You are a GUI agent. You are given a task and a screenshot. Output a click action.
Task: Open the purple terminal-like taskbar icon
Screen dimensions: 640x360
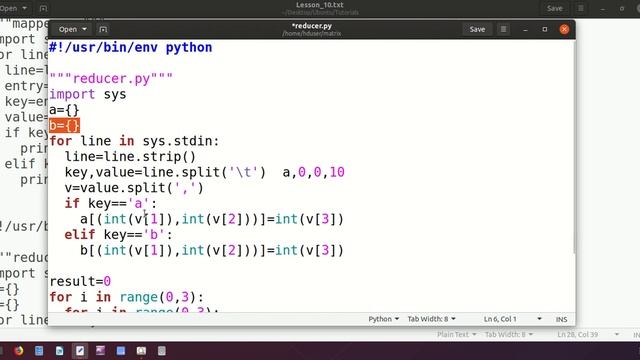pyautogui.click(x=100, y=351)
